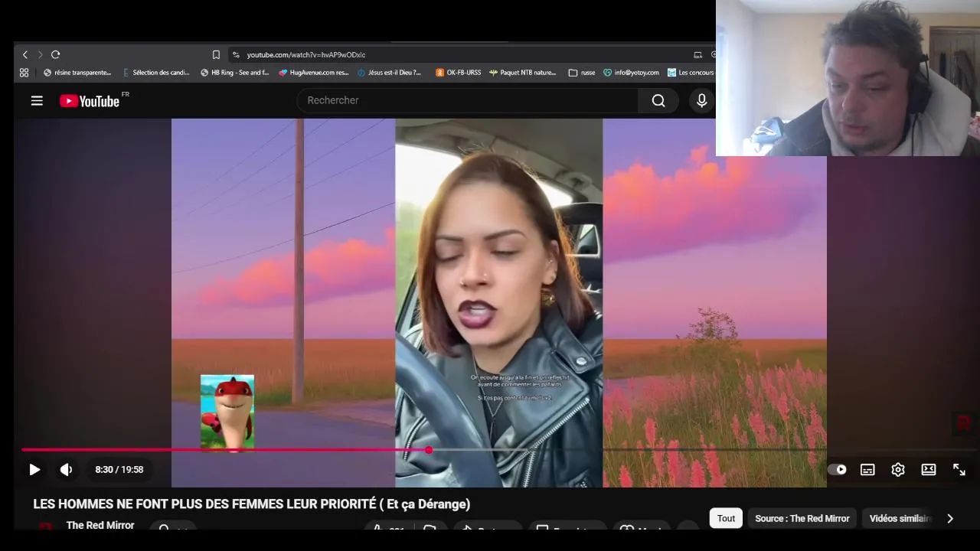This screenshot has width=980, height=551.
Task: Enter fullscreen mode
Action: [959, 470]
